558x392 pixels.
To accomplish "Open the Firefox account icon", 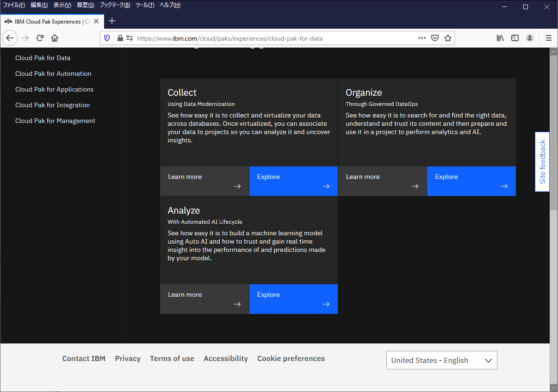I will (x=530, y=38).
